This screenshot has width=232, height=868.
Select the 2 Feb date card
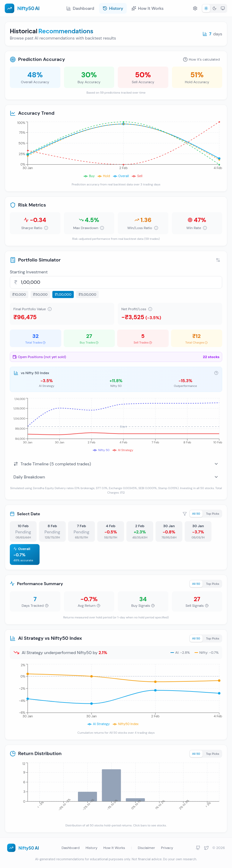pyautogui.click(x=139, y=531)
